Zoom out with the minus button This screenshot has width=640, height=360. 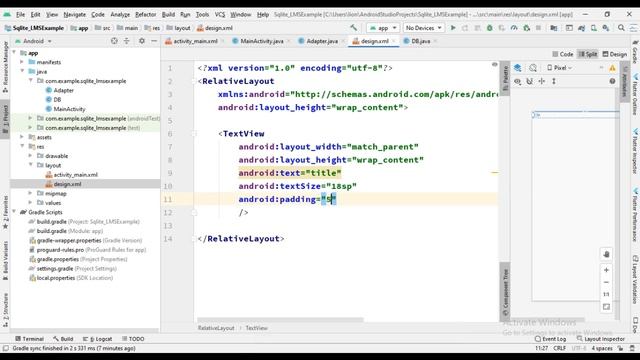[x=606, y=282]
